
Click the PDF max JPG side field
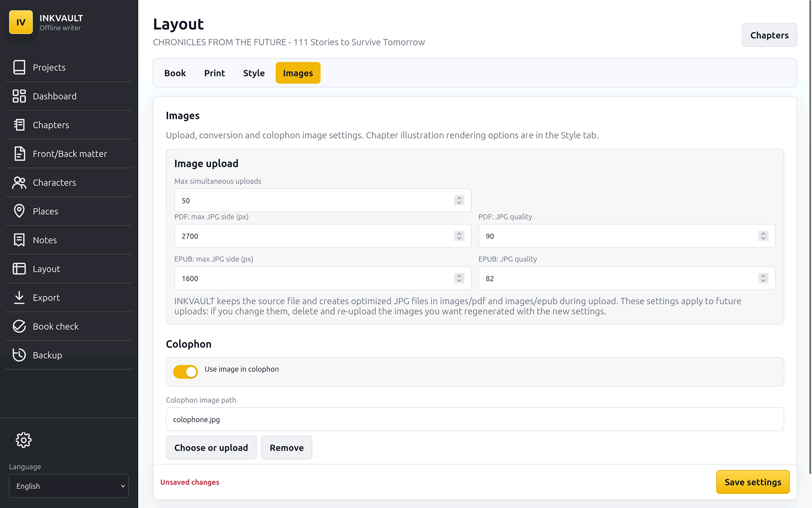coord(322,236)
